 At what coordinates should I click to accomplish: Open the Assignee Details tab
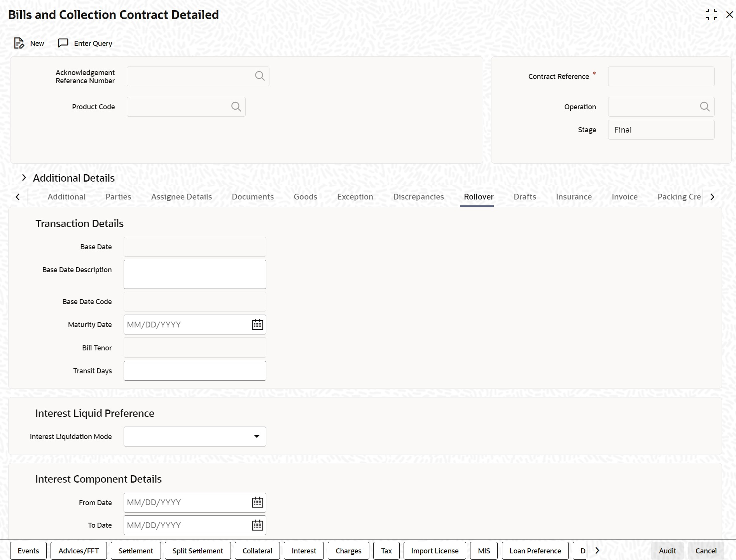point(182,197)
